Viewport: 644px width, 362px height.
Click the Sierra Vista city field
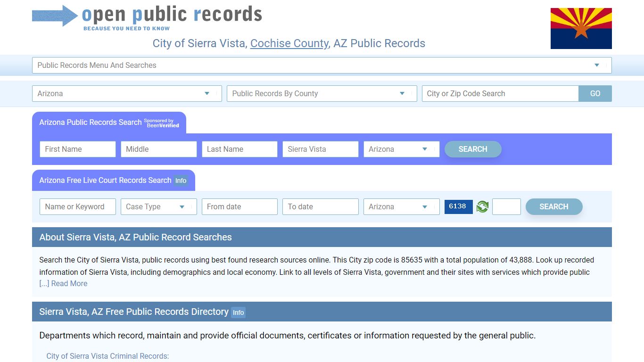point(321,149)
